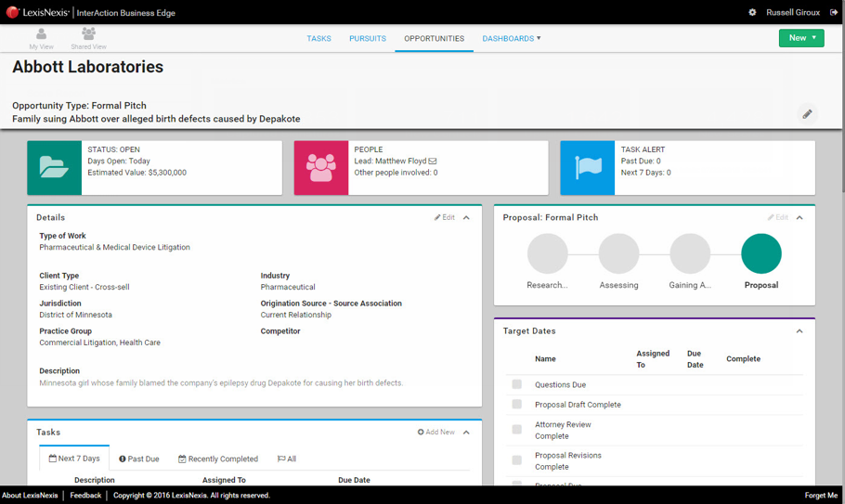Select the Assessing stage circle

click(618, 253)
